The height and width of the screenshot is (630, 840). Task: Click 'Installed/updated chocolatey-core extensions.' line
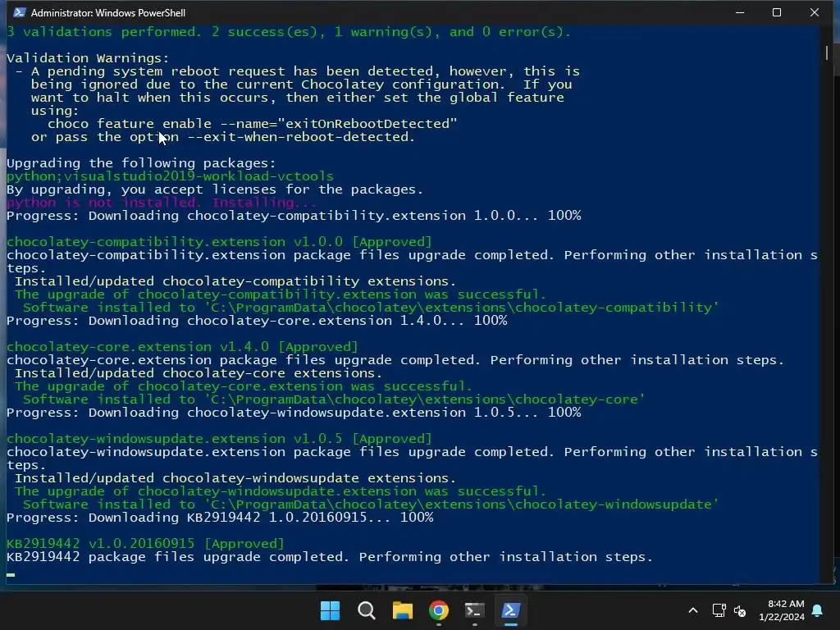(x=199, y=373)
